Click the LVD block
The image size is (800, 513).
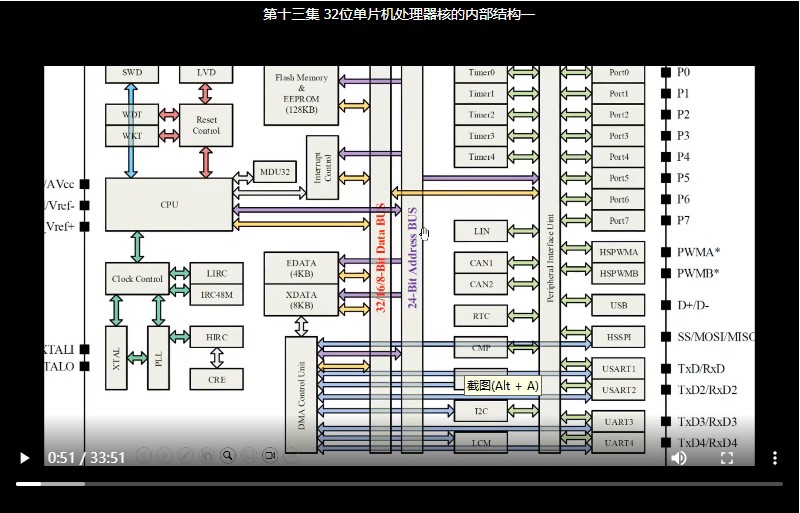click(x=206, y=74)
